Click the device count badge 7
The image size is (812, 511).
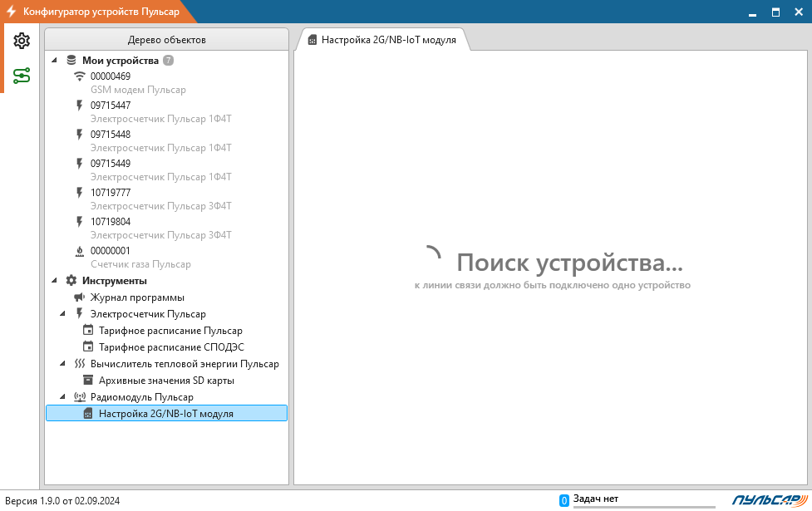click(x=169, y=61)
